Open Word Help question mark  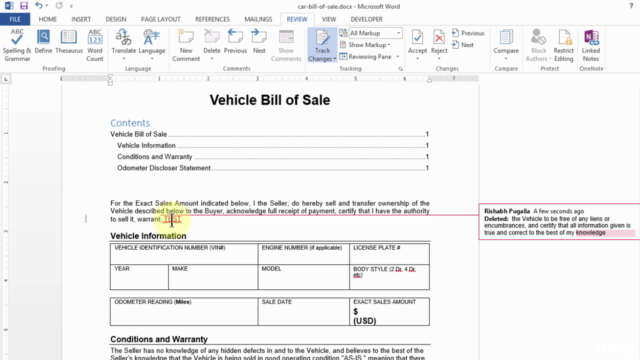pos(631,6)
